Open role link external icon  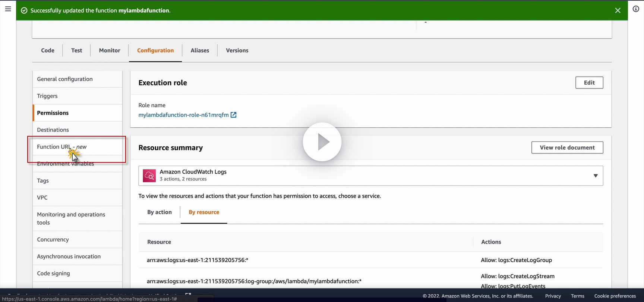coord(233,115)
